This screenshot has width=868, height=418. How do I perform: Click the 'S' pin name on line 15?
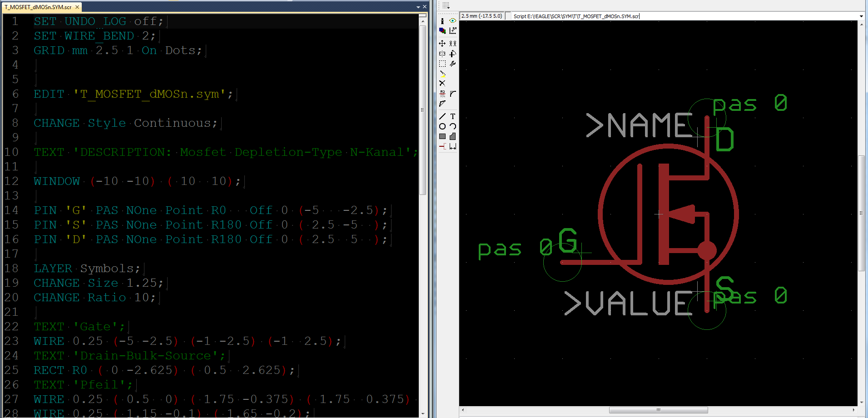[76, 225]
